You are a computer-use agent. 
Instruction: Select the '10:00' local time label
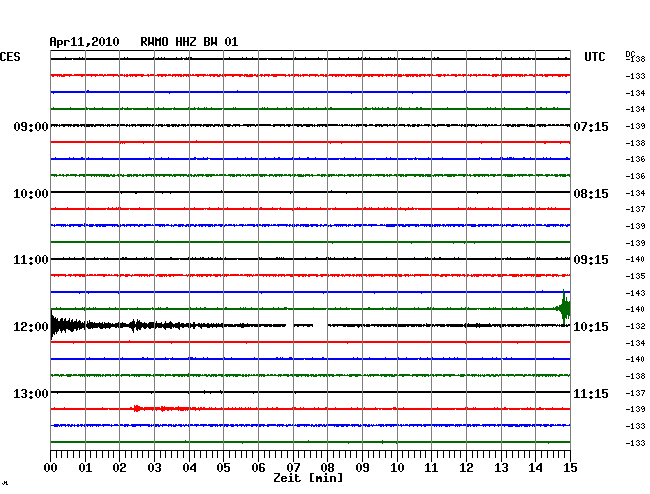pyautogui.click(x=31, y=194)
